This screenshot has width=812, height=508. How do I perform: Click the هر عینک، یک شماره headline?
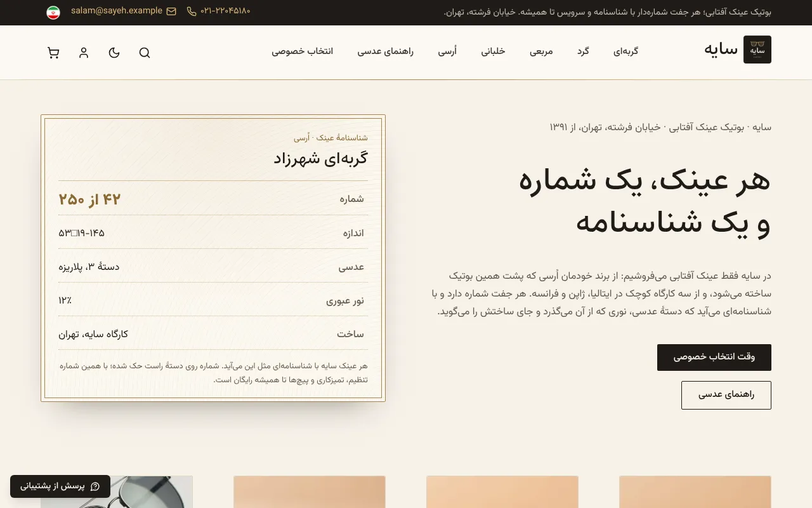[645, 180]
